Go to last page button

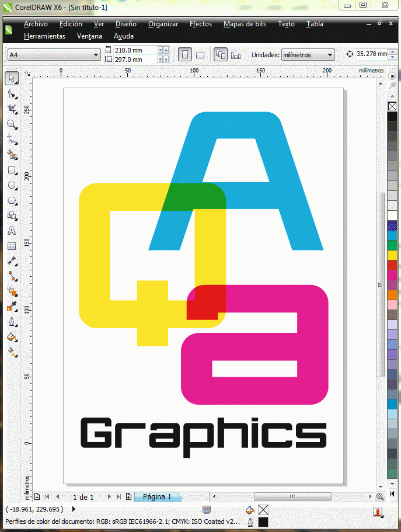(x=118, y=497)
